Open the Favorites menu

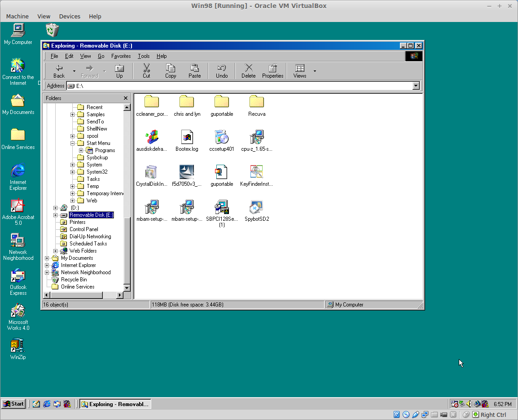(x=121, y=56)
